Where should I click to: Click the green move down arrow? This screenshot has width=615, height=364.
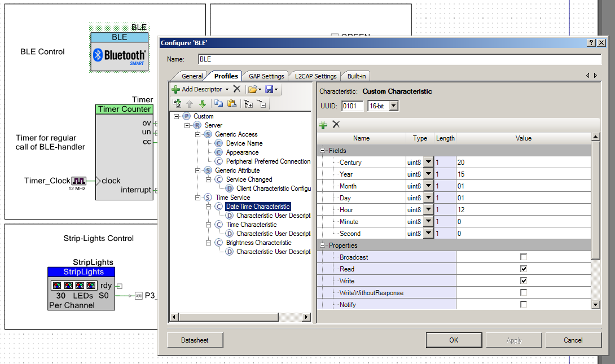tap(203, 104)
